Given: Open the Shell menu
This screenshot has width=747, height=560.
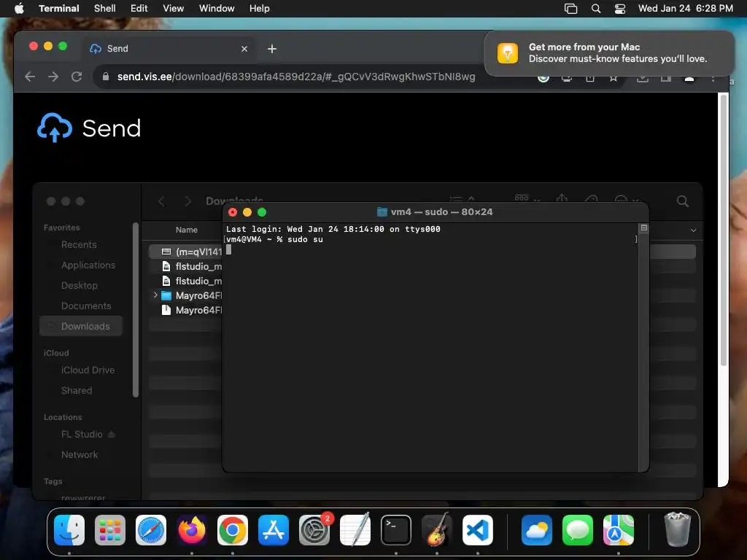Looking at the screenshot, I should 104,8.
